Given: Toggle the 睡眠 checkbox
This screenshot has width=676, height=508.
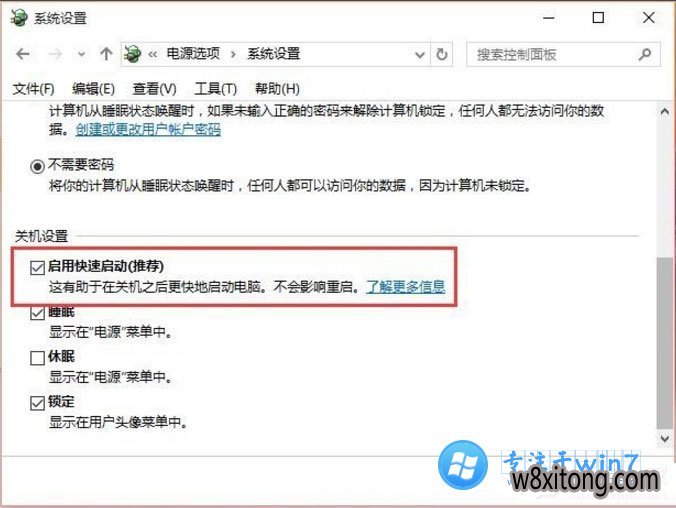Looking at the screenshot, I should 38,313.
